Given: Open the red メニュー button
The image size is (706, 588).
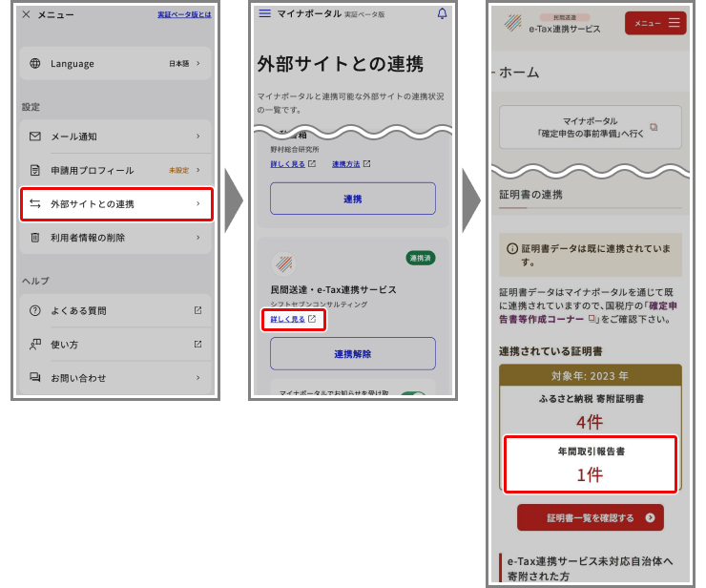Looking at the screenshot, I should (x=655, y=23).
